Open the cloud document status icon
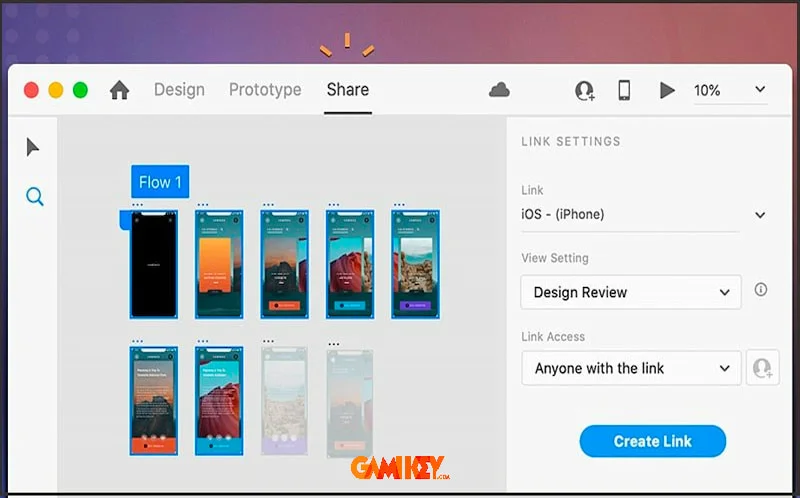The height and width of the screenshot is (498, 800). click(x=499, y=90)
